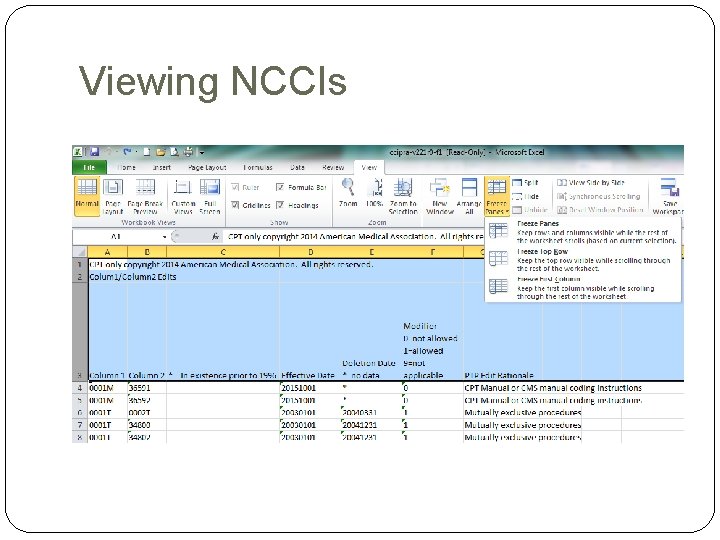720x540 pixels.
Task: Choose Freeze Top Row menu option
Action: pos(583,259)
